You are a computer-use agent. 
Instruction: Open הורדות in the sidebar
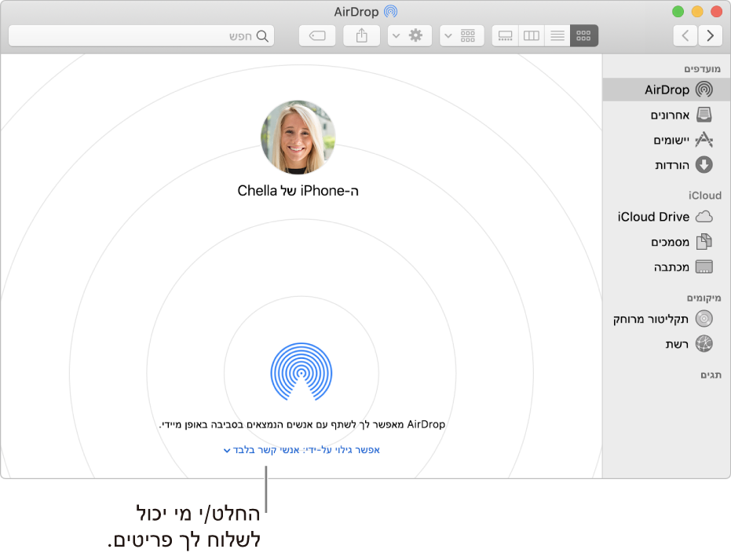coord(667,165)
